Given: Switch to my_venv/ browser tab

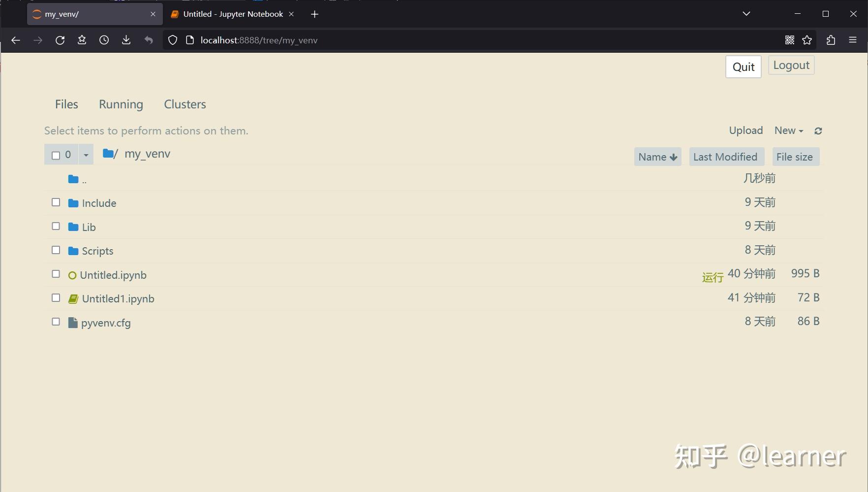Looking at the screenshot, I should (x=94, y=14).
